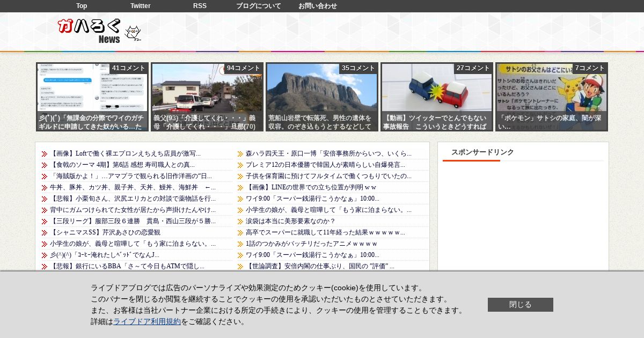The image size is (644, 338).
Task: Close the cookie banner with 閉じる
Action: (x=521, y=305)
